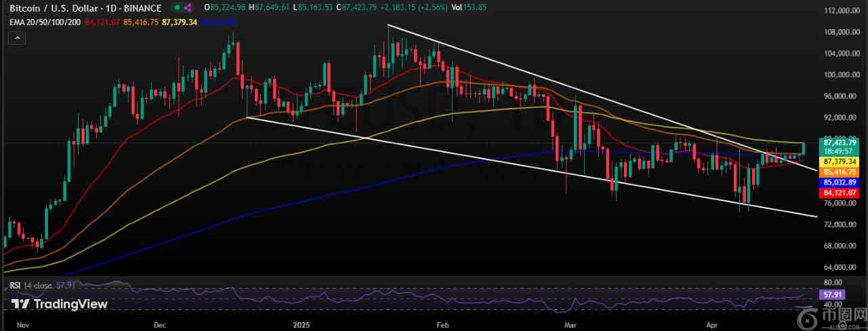Collapse the indicator legend with chevron button
Viewport: 868px width, 331px height.
pos(15,39)
